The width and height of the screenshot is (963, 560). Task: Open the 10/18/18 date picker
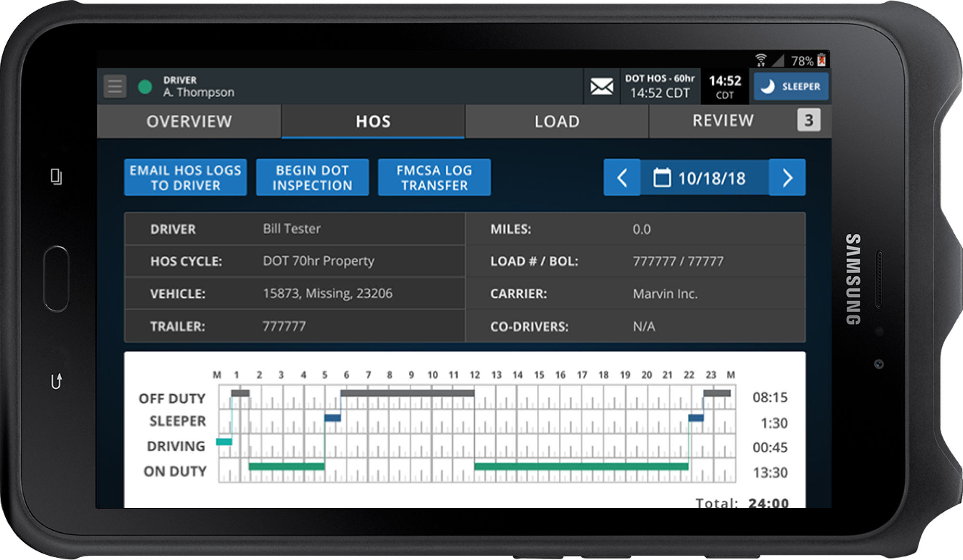point(712,178)
